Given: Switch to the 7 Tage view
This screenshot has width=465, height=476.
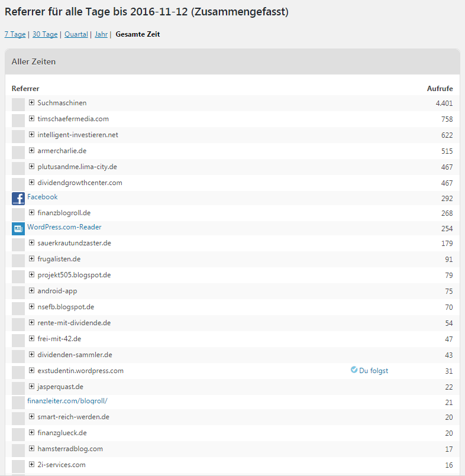Looking at the screenshot, I should [x=15, y=34].
